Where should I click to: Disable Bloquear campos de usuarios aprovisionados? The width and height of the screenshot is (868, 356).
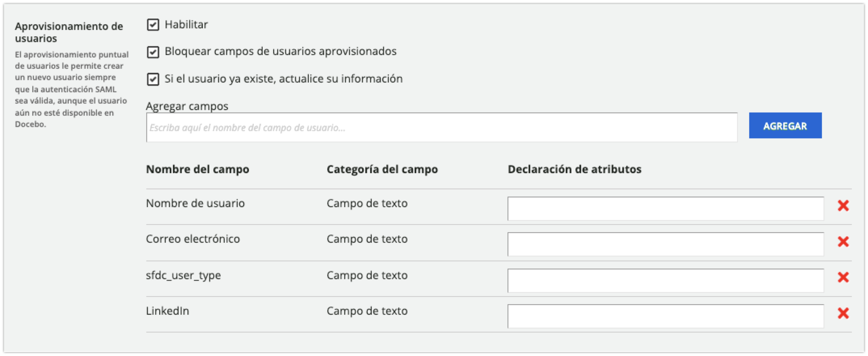[x=152, y=52]
